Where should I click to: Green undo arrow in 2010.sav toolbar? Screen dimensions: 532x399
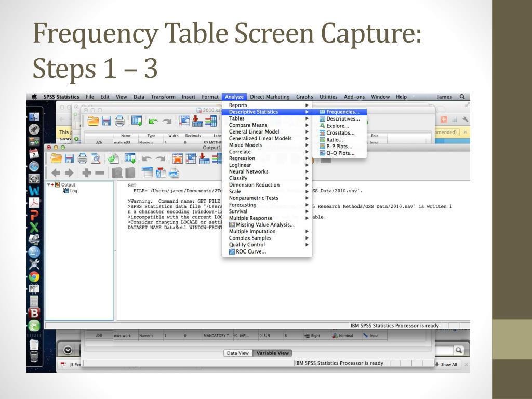[x=153, y=121]
